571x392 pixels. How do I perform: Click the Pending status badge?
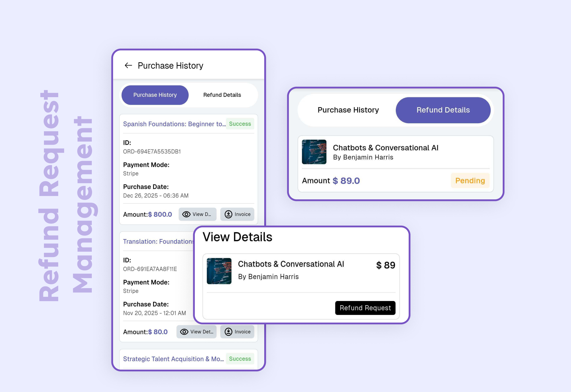point(470,181)
